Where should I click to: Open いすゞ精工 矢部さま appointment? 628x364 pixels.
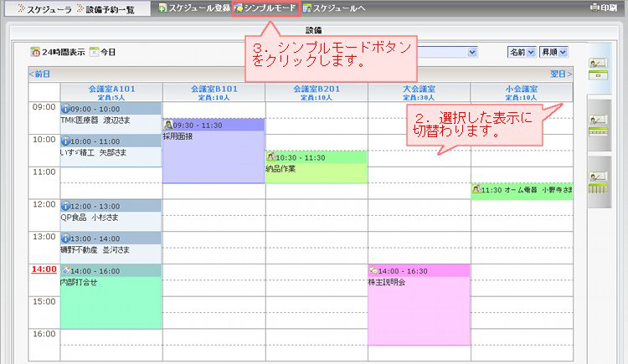[x=94, y=152]
